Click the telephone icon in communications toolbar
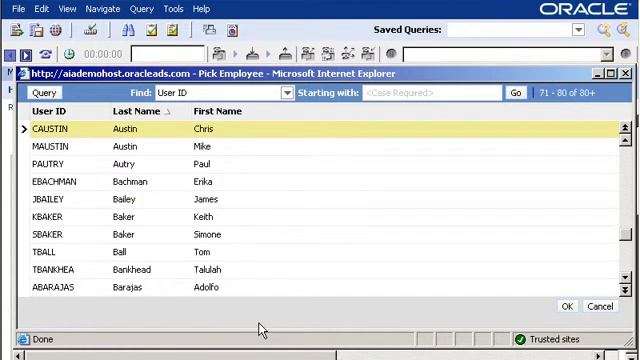Viewport: 640px width, 360px height. [45, 54]
